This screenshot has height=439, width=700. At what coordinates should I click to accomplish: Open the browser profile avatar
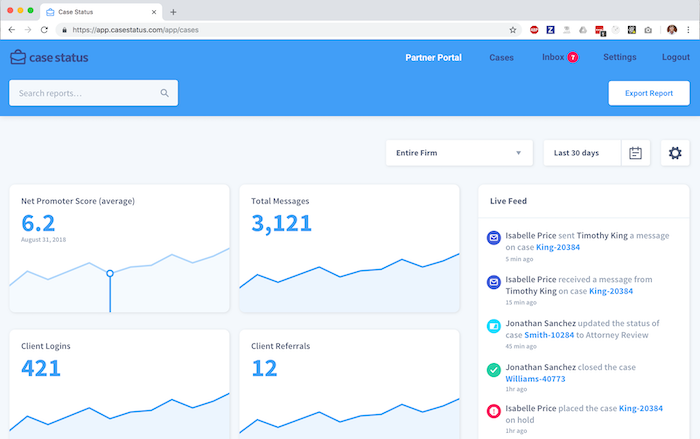pos(672,30)
